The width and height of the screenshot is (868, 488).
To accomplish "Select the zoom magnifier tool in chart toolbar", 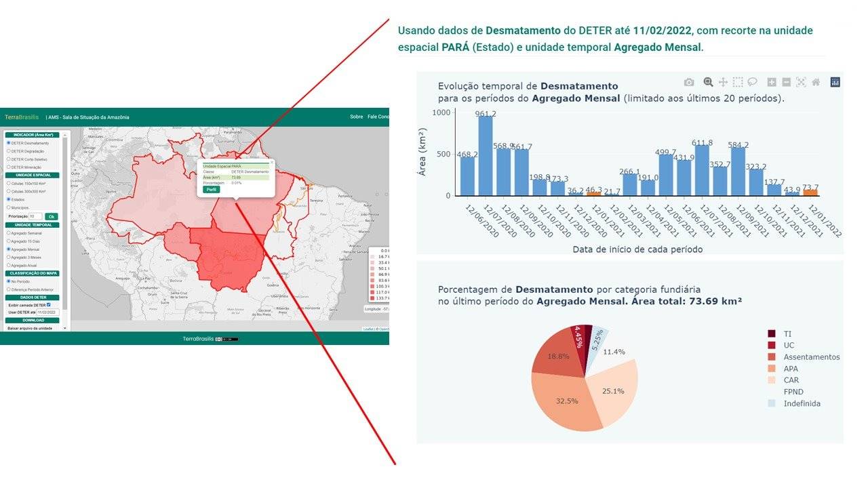I will 708,82.
